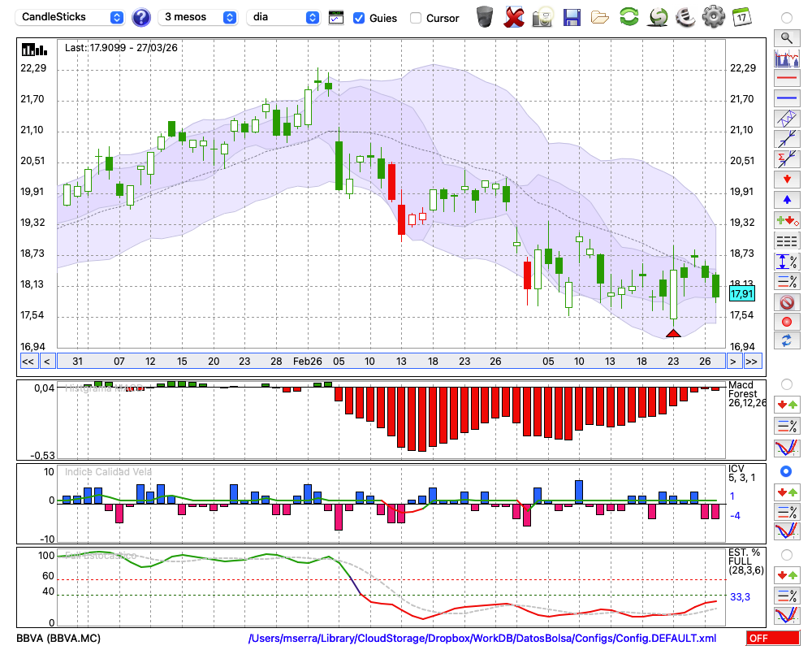Select the Stochastic panel radio button

click(x=787, y=555)
